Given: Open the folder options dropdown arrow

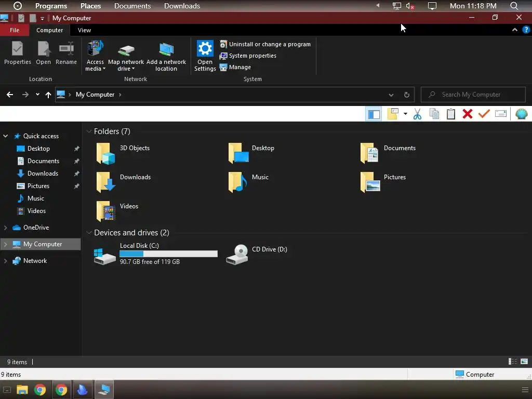Looking at the screenshot, I should (x=405, y=114).
